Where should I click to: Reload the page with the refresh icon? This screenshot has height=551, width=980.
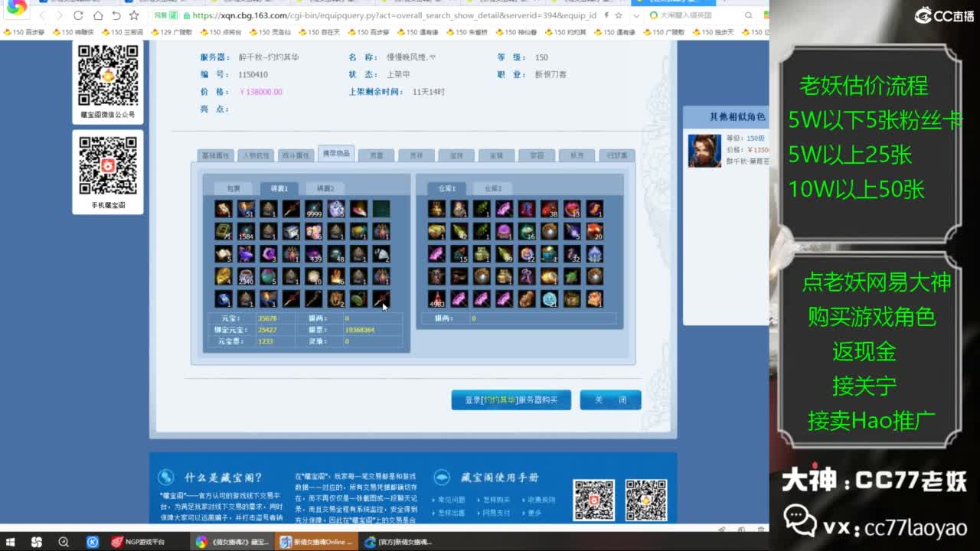click(x=78, y=15)
